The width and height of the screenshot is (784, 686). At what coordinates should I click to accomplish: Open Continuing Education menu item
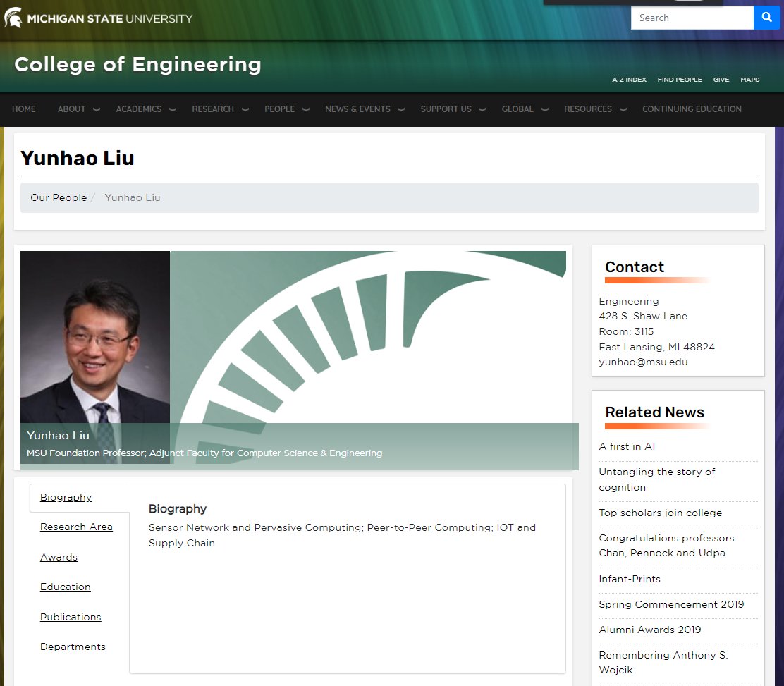click(x=692, y=109)
